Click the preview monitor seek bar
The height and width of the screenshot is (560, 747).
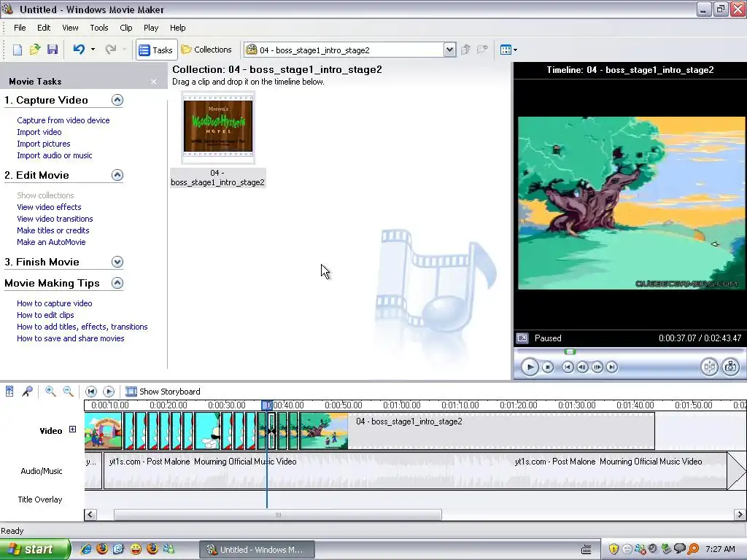point(629,352)
